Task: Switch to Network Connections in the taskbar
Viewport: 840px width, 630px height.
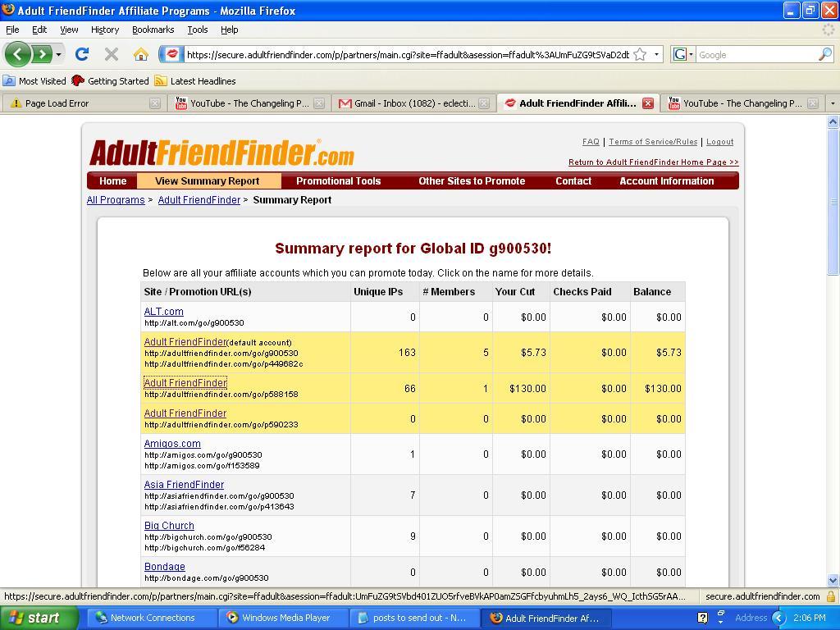Action: tap(152, 618)
